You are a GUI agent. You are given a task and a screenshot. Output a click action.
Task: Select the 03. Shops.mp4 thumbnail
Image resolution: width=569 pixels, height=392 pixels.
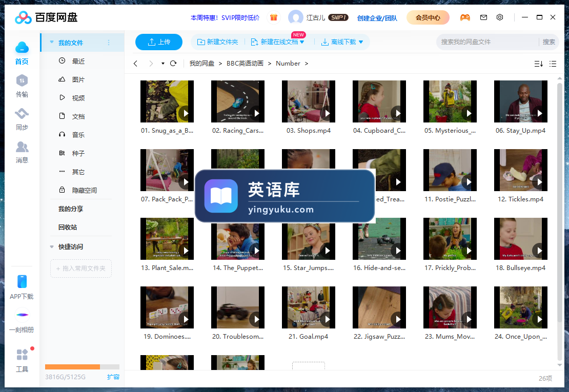(309, 101)
